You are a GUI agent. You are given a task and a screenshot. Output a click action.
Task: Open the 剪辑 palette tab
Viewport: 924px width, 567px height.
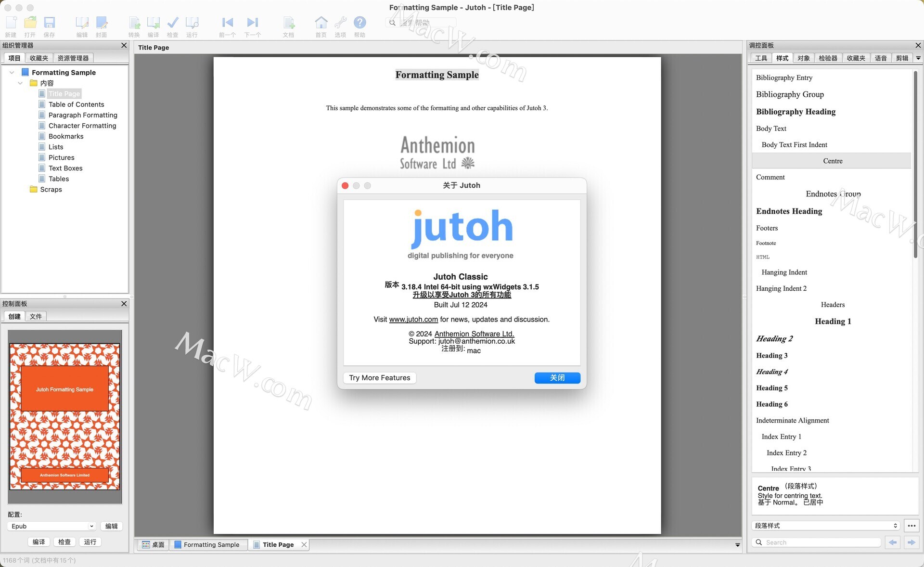click(x=902, y=58)
